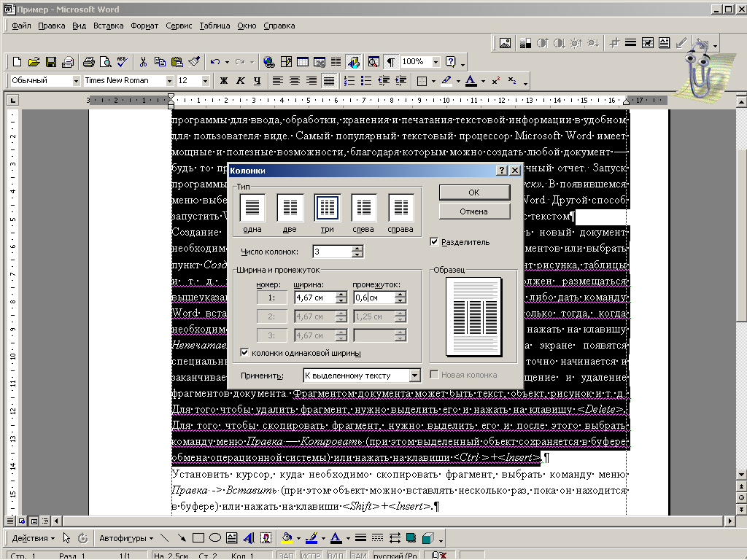Undo last action arrow
The height and width of the screenshot is (560, 747).
coord(215,62)
